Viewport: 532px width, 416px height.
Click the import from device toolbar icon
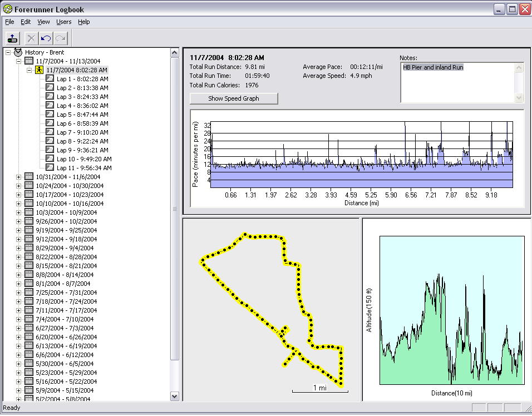click(13, 38)
